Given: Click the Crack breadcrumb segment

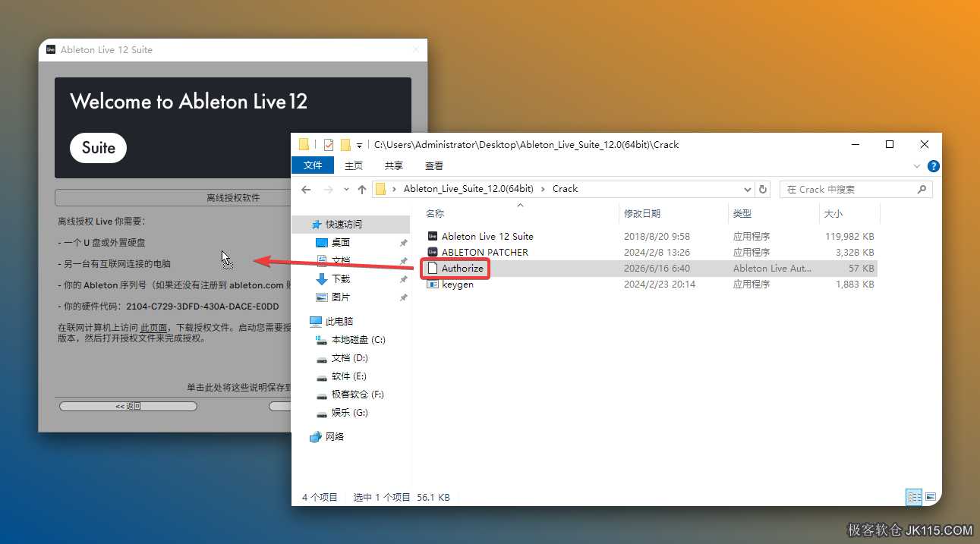Looking at the screenshot, I should coord(566,189).
